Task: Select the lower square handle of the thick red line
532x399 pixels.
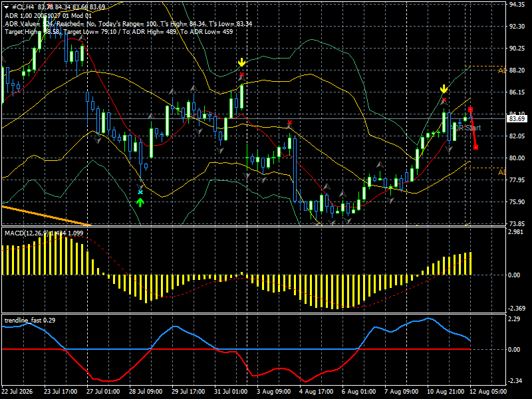Action: pyautogui.click(x=475, y=147)
